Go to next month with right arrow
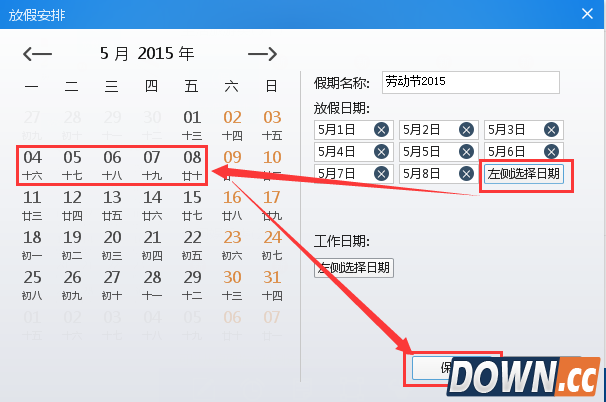Screen dimensions: 606x402 tap(262, 53)
